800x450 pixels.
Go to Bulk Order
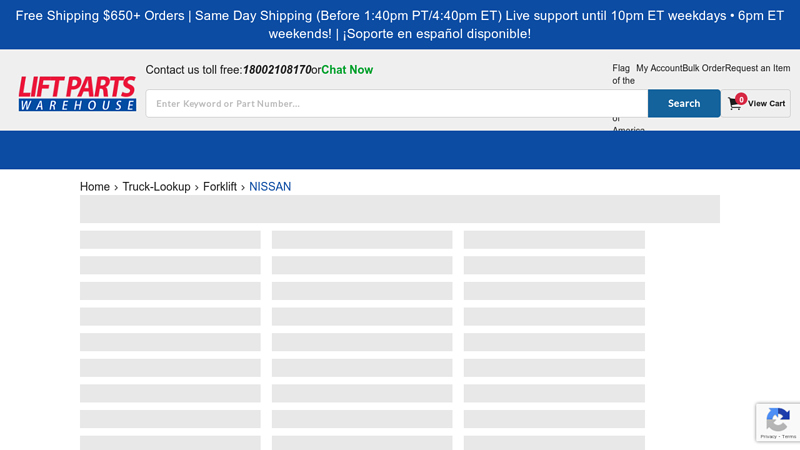[703, 68]
